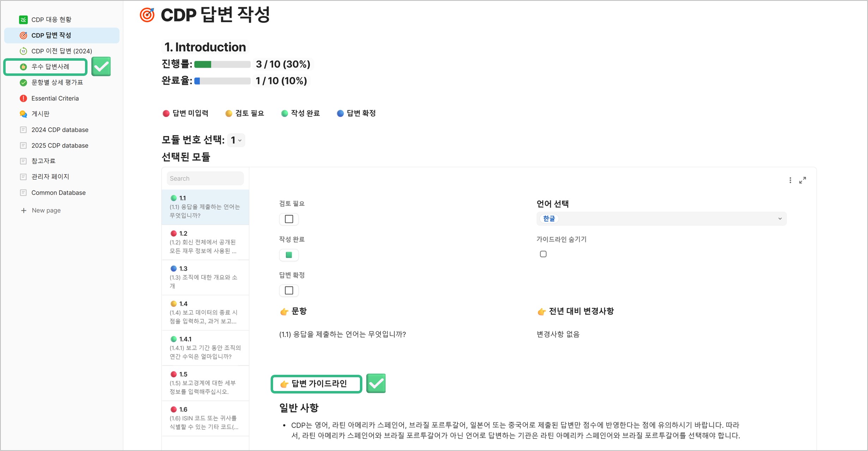Image resolution: width=868 pixels, height=451 pixels.
Task: Open the 모듈 번호 선택 dropdown
Action: 236,140
